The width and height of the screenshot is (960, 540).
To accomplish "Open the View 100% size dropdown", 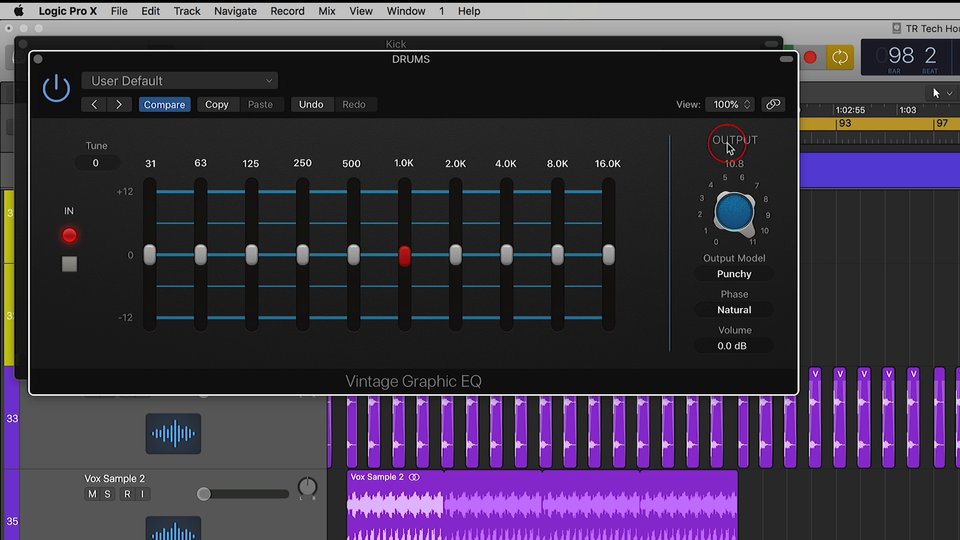I will point(730,105).
